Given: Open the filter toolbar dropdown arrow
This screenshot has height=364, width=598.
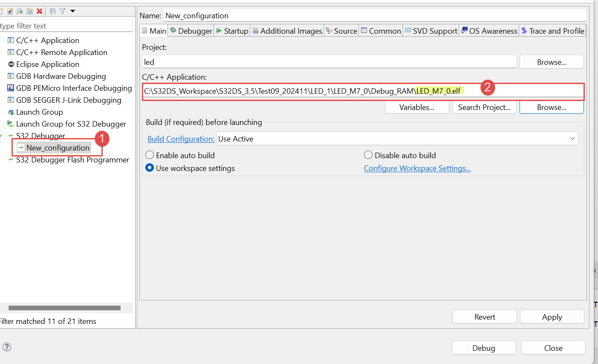Looking at the screenshot, I should 73,11.
